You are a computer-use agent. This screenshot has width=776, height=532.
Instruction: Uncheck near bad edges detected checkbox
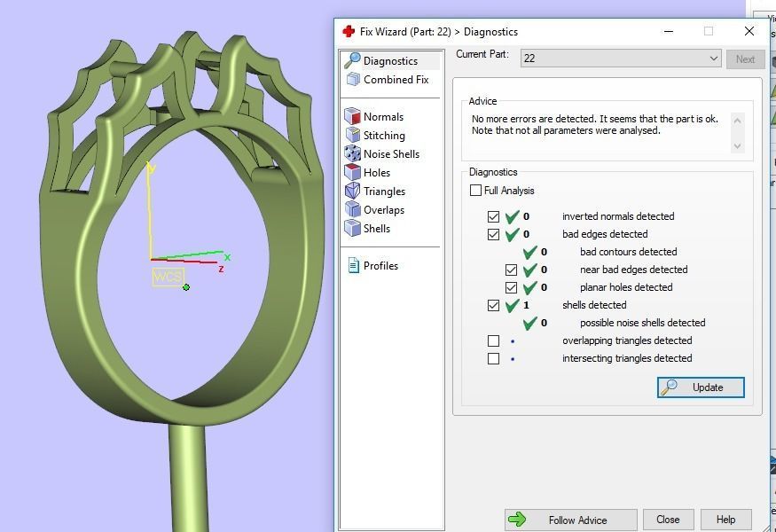coord(511,270)
